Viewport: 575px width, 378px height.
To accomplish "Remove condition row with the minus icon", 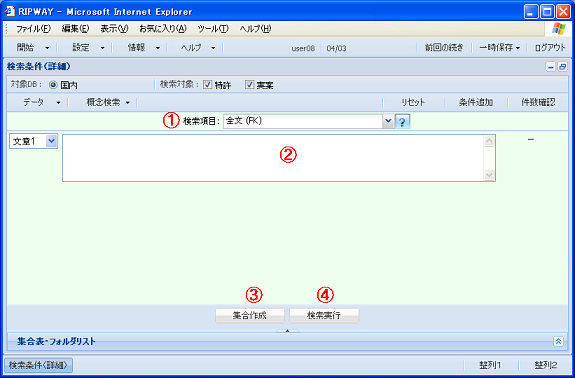I will click(x=531, y=139).
